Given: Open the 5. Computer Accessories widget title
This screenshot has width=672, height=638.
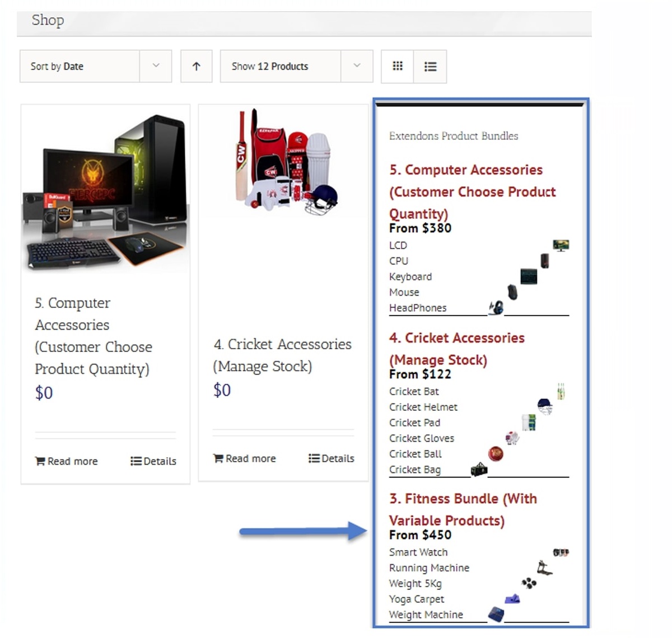Looking at the screenshot, I should tap(473, 191).
